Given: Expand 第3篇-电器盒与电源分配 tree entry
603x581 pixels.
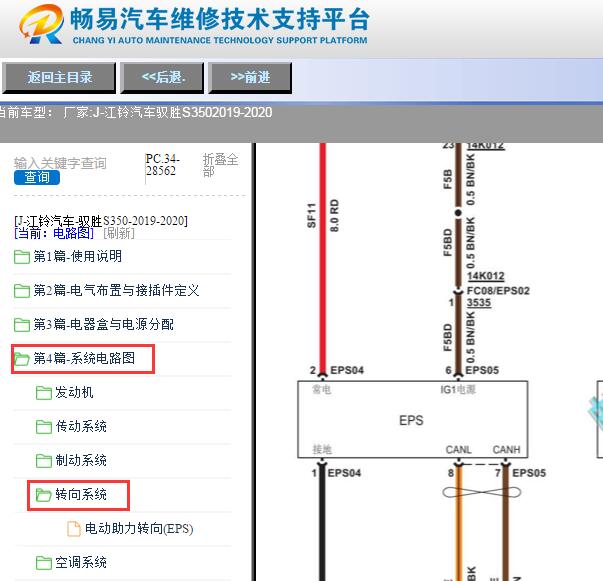Looking at the screenshot, I should tap(103, 324).
